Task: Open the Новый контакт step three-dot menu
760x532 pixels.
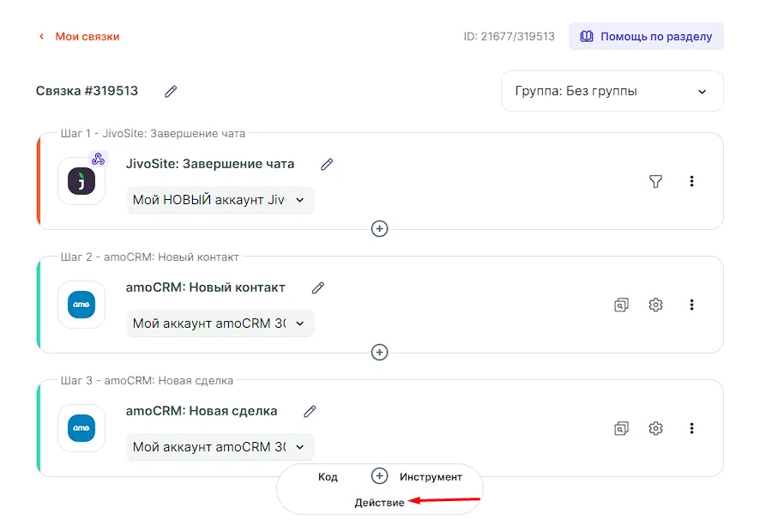Action: [691, 305]
